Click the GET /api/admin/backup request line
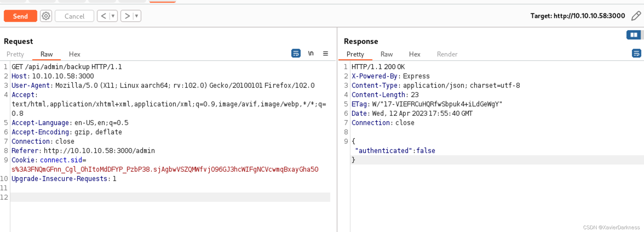This screenshot has width=644, height=232. pyautogui.click(x=67, y=67)
